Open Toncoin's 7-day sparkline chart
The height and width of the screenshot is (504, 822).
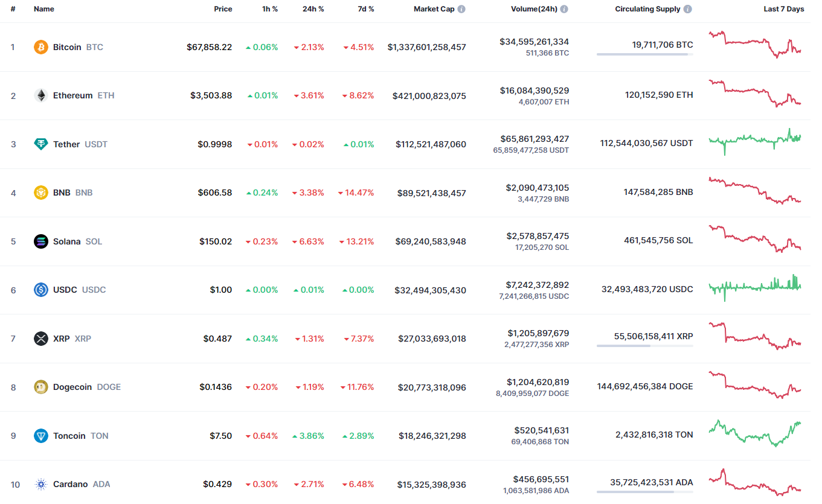coord(755,434)
